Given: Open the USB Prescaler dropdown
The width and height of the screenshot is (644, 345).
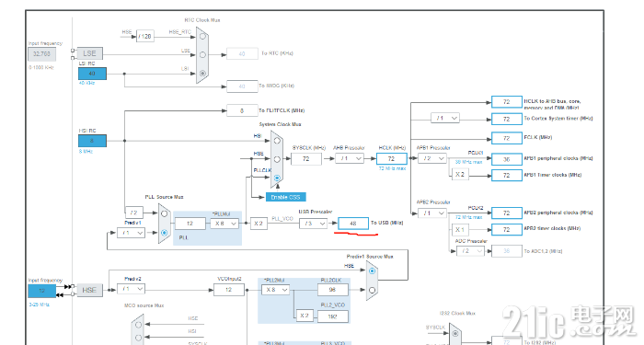Looking at the screenshot, I should tap(314, 224).
